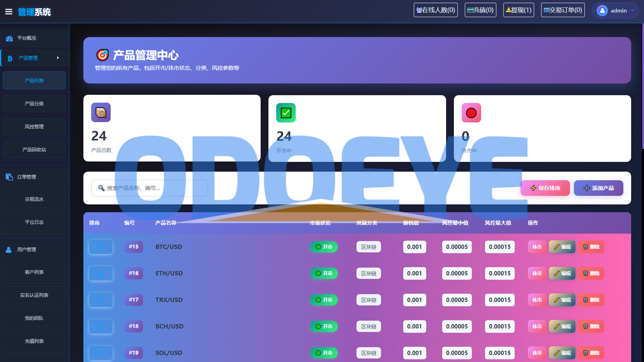Click 休市 button for SOL/USD

tap(537, 353)
